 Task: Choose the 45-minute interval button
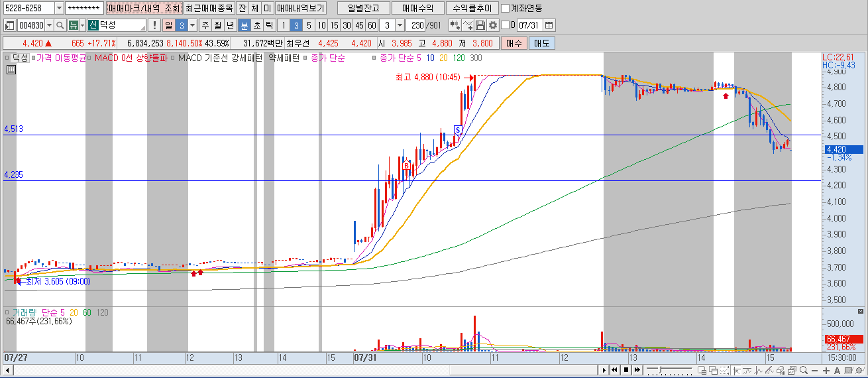point(359,25)
